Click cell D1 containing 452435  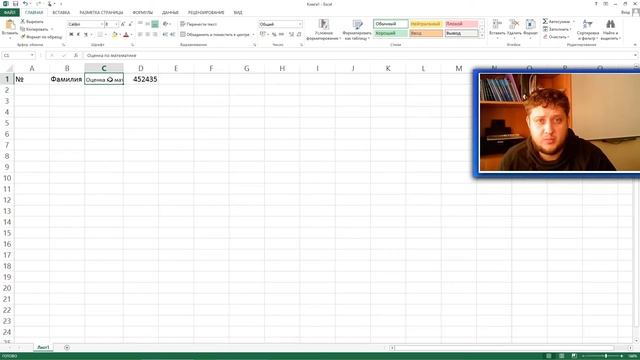pyautogui.click(x=141, y=79)
